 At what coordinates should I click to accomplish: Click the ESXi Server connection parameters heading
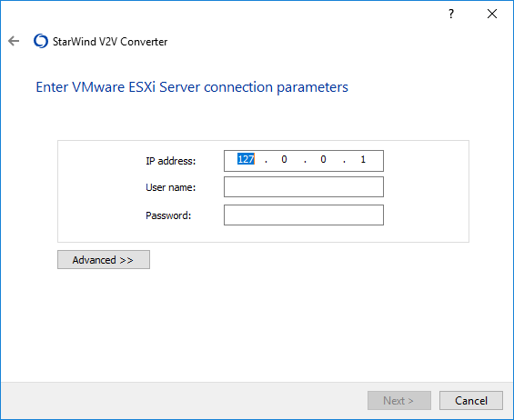(192, 87)
